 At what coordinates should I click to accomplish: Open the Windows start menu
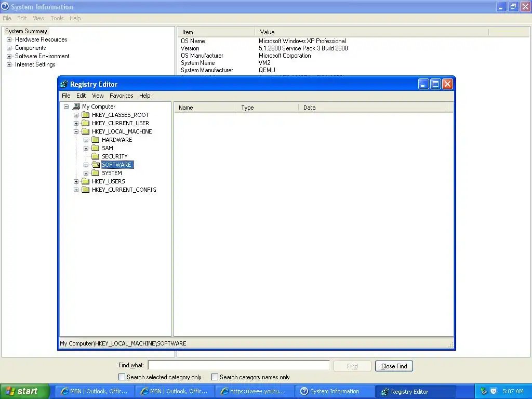point(25,391)
